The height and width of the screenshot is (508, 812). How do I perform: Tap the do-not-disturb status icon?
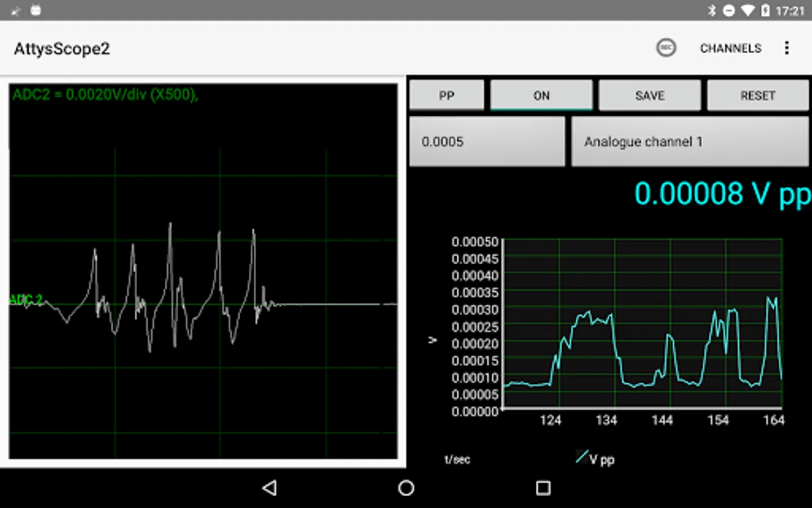pyautogui.click(x=729, y=11)
